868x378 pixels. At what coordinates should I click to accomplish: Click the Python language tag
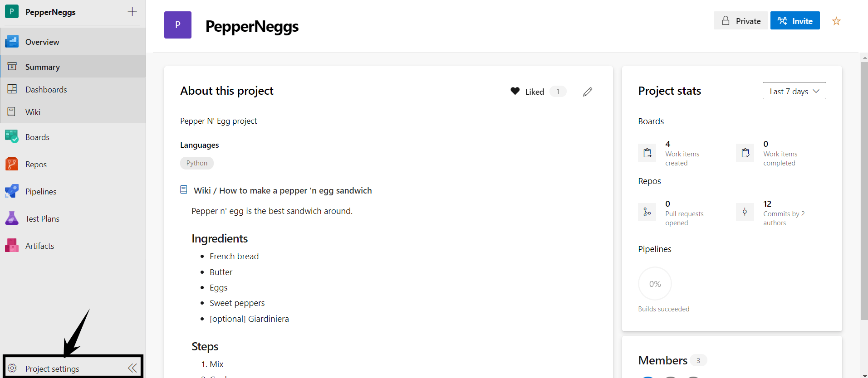click(x=197, y=163)
